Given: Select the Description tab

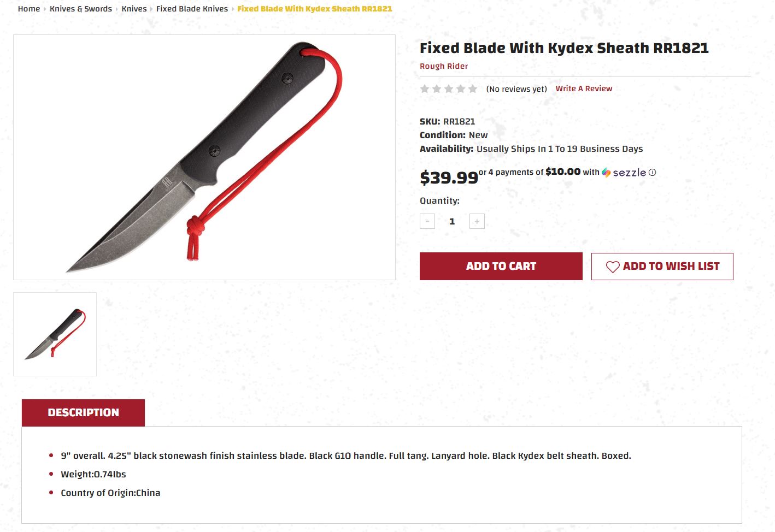Looking at the screenshot, I should point(83,412).
